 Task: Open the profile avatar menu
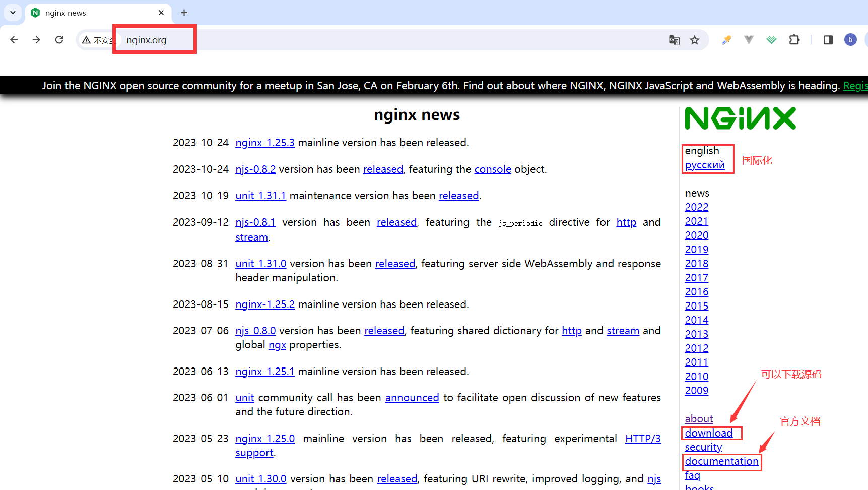tap(850, 40)
